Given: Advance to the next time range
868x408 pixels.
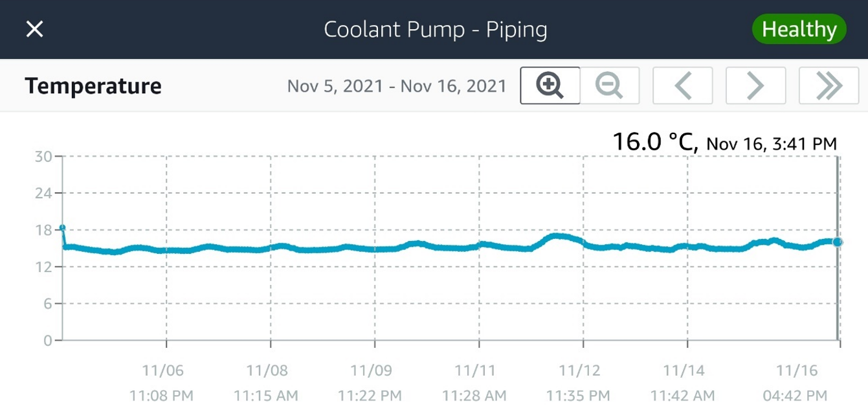Looking at the screenshot, I should [755, 85].
